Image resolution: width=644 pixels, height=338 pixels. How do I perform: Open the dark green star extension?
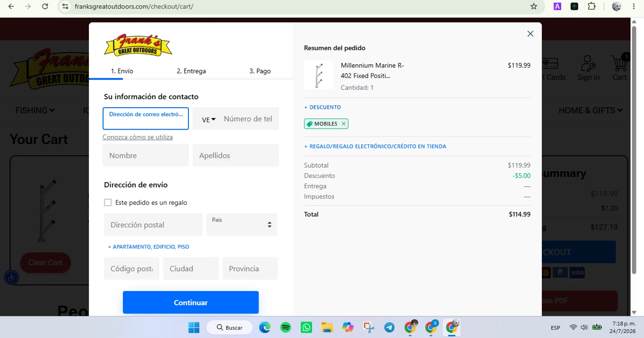(574, 6)
